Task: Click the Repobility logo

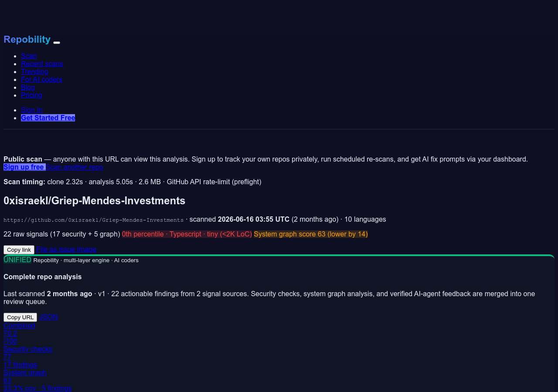Action: pyautogui.click(x=27, y=40)
